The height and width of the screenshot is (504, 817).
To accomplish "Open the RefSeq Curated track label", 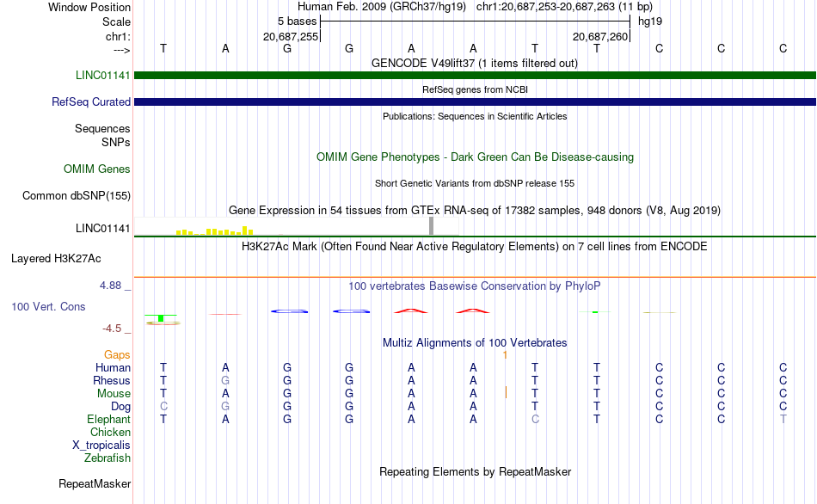I will point(90,101).
